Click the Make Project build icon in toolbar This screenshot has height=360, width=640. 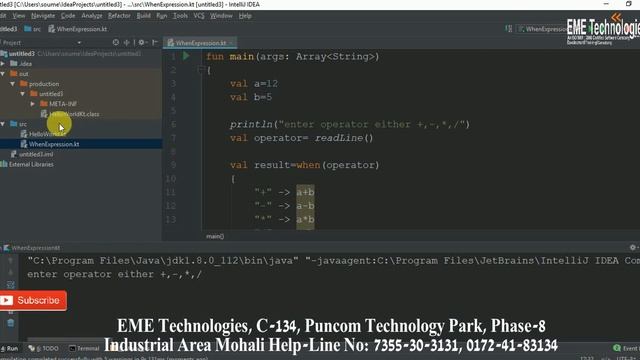[x=508, y=29]
